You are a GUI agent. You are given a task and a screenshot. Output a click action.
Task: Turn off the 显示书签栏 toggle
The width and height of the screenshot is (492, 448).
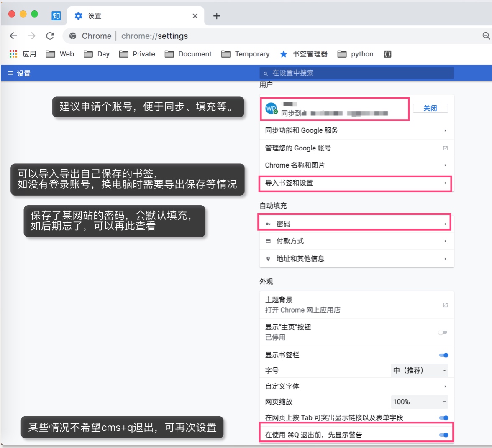click(443, 355)
